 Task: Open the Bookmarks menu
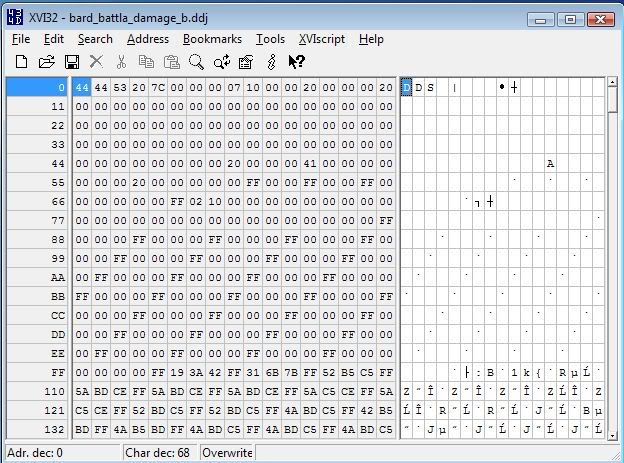pyautogui.click(x=212, y=39)
